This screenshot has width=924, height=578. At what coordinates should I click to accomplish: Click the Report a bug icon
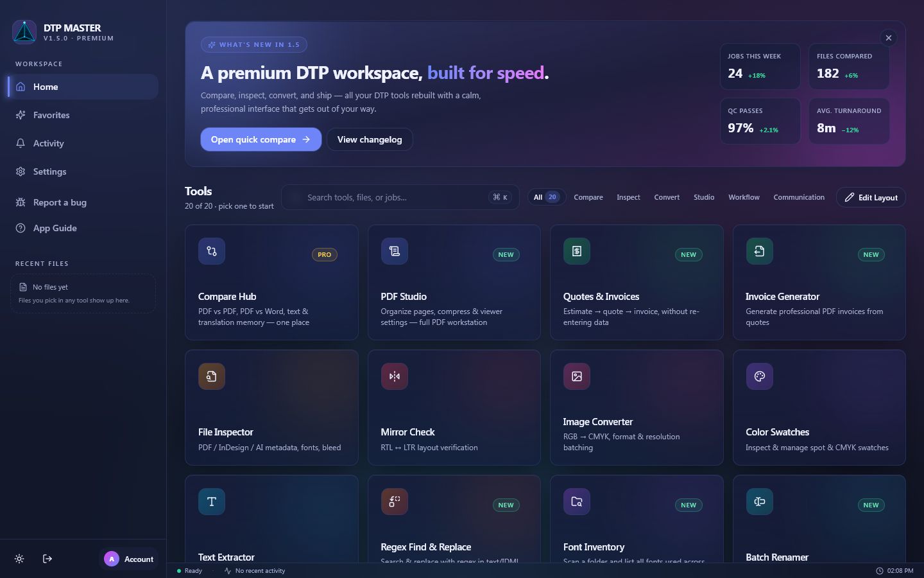(21, 202)
